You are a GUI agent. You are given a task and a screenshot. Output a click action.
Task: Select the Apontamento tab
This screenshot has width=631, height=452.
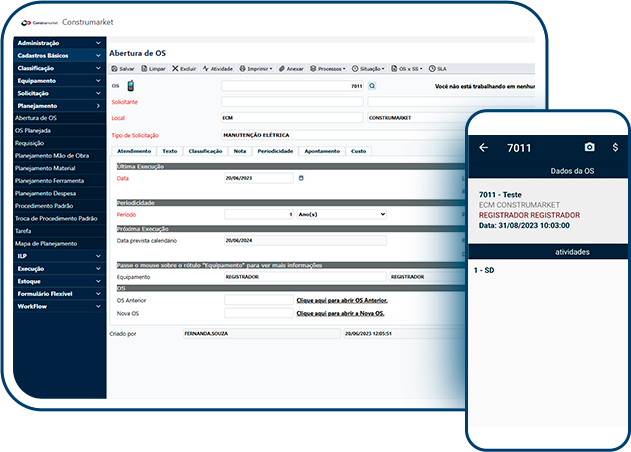(321, 150)
